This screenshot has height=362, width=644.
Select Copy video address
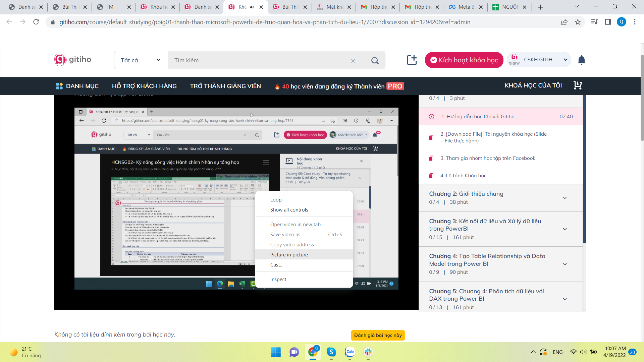(x=304, y=245)
